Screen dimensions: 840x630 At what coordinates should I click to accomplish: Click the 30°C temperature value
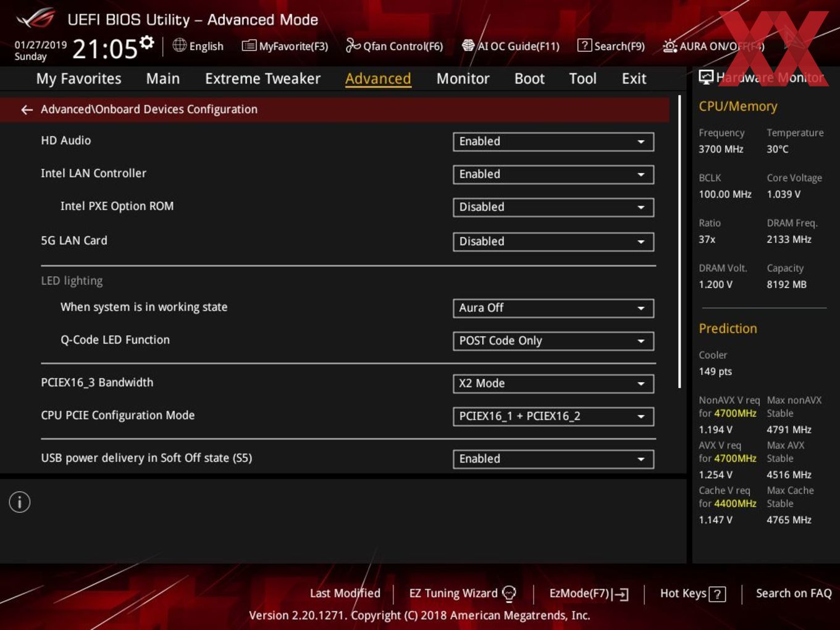point(778,149)
